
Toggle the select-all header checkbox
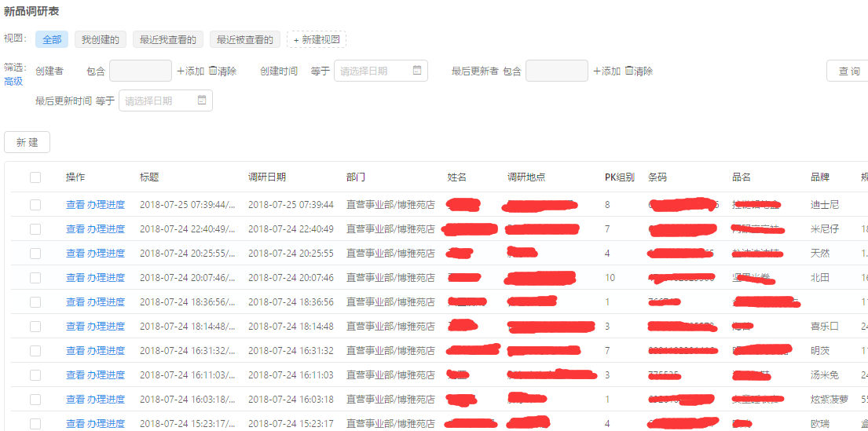coord(35,177)
